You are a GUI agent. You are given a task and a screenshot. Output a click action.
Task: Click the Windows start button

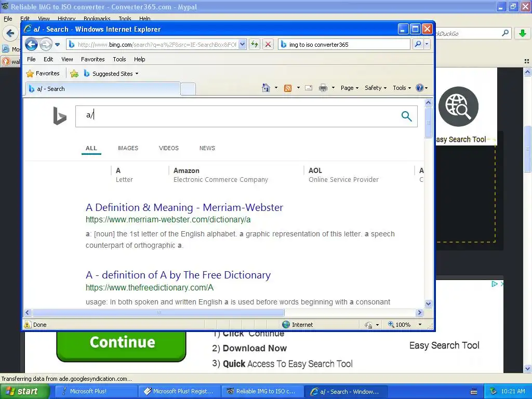pyautogui.click(x=24, y=391)
